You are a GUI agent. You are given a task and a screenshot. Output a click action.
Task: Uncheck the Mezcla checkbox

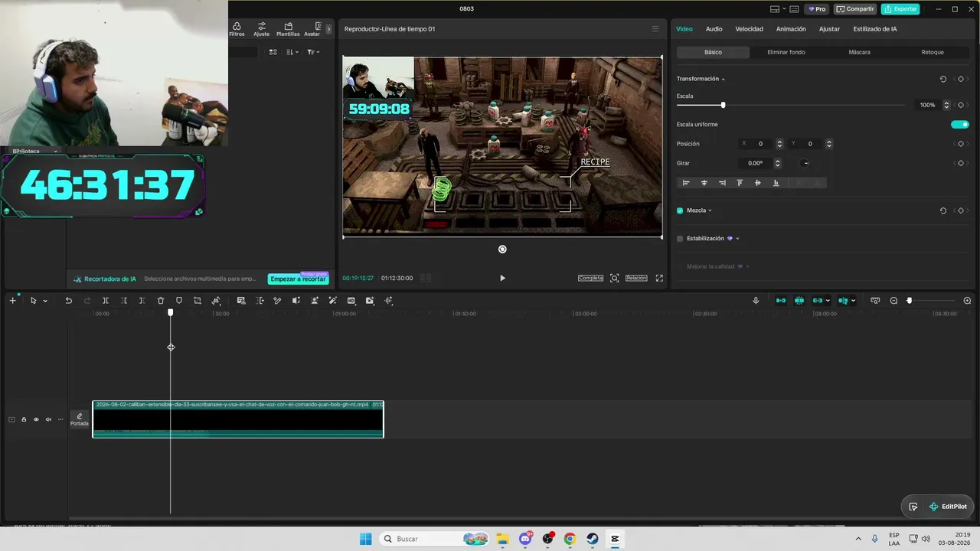(680, 210)
